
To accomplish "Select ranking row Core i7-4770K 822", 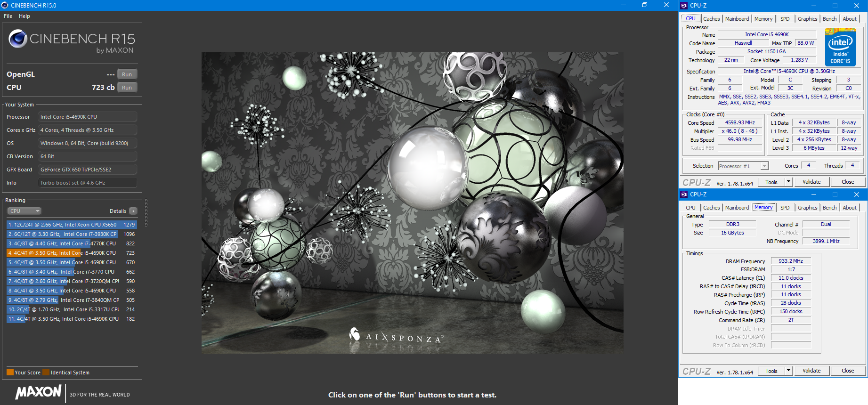I will click(x=72, y=243).
